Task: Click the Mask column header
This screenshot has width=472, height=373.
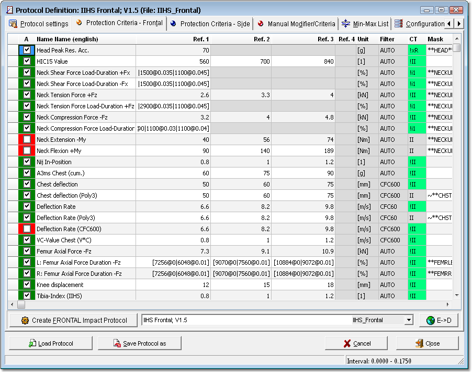Action: (439, 39)
